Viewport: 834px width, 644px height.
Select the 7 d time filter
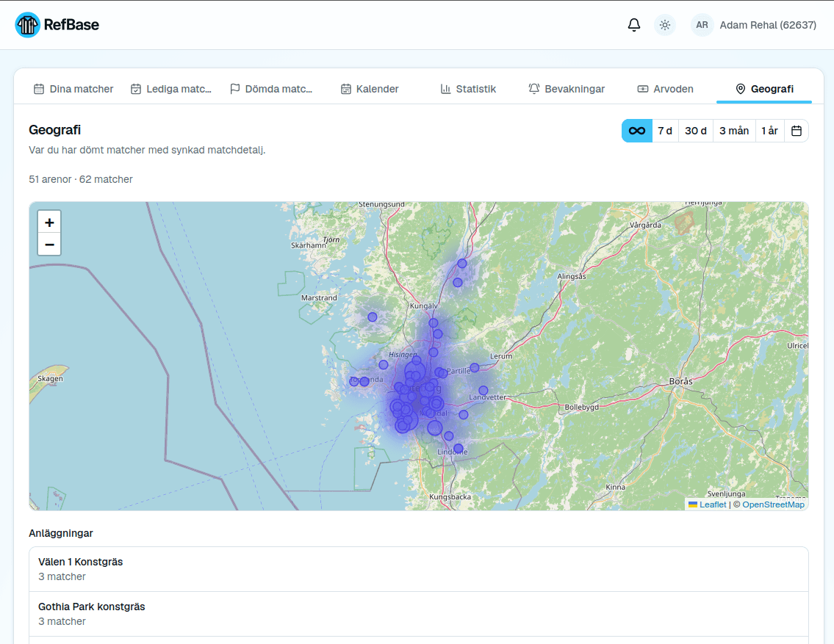665,131
